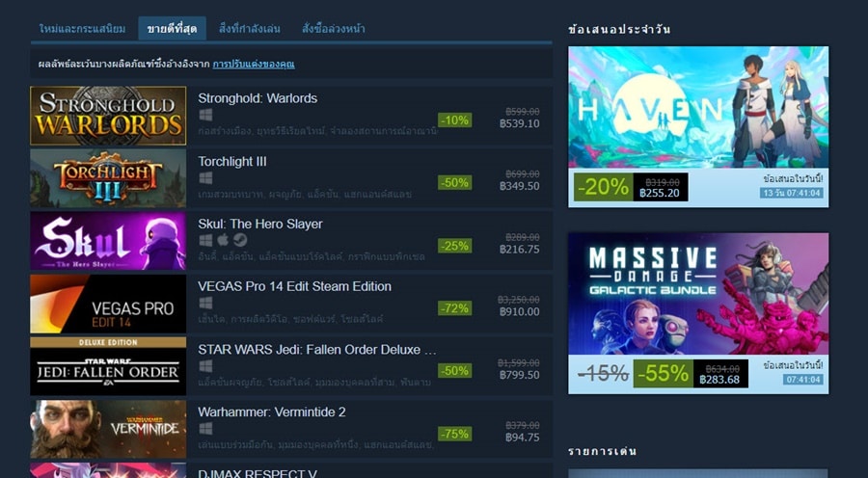
Task: Click the Apple icon under Skul: The Hero Slayer
Action: [223, 240]
